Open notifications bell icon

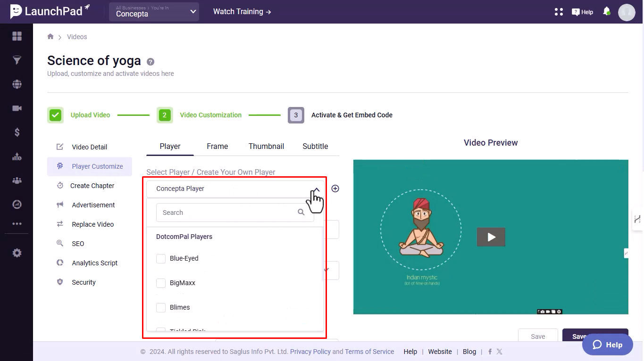[x=607, y=11]
